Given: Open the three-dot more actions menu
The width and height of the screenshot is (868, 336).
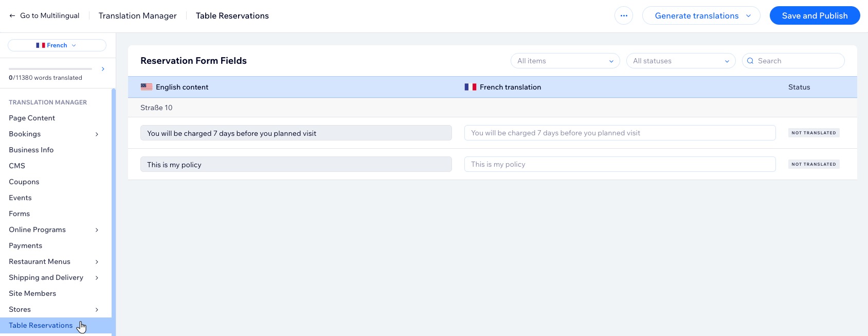Looking at the screenshot, I should coord(624,15).
